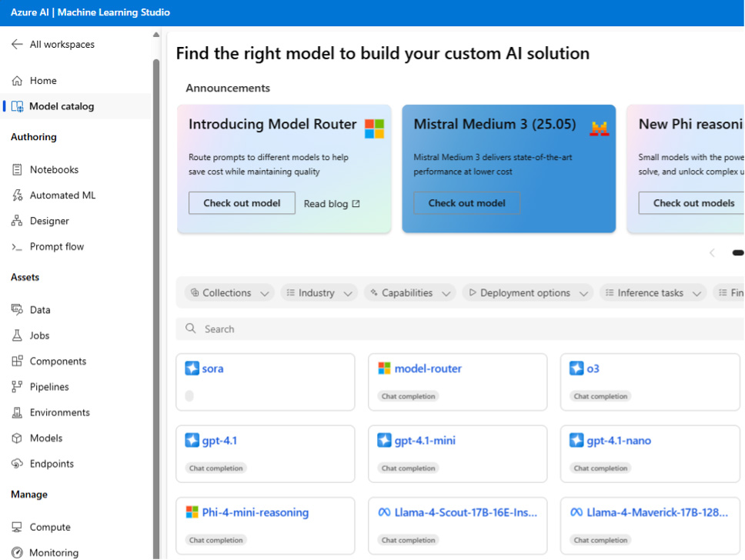Navigate to Designer
Viewport: 745px width, 560px height.
click(x=49, y=221)
